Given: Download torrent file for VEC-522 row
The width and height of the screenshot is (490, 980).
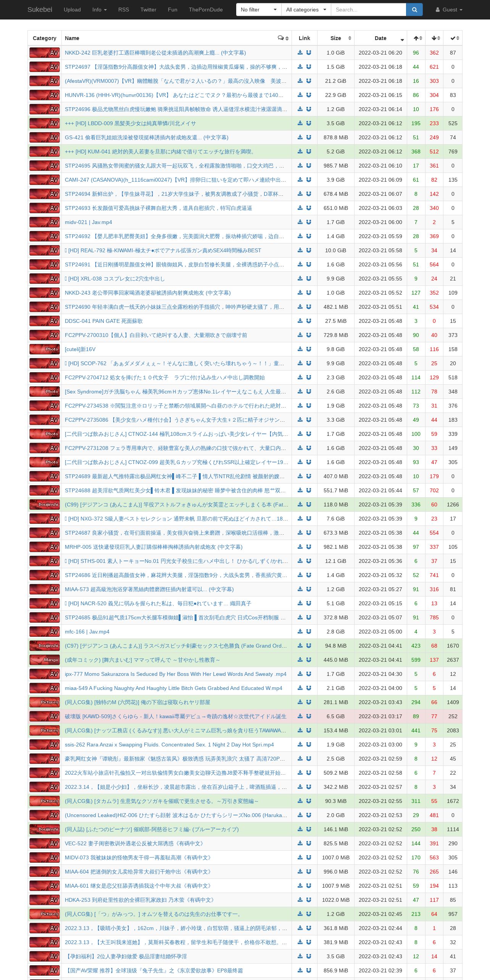Looking at the screenshot, I should click(x=300, y=843).
